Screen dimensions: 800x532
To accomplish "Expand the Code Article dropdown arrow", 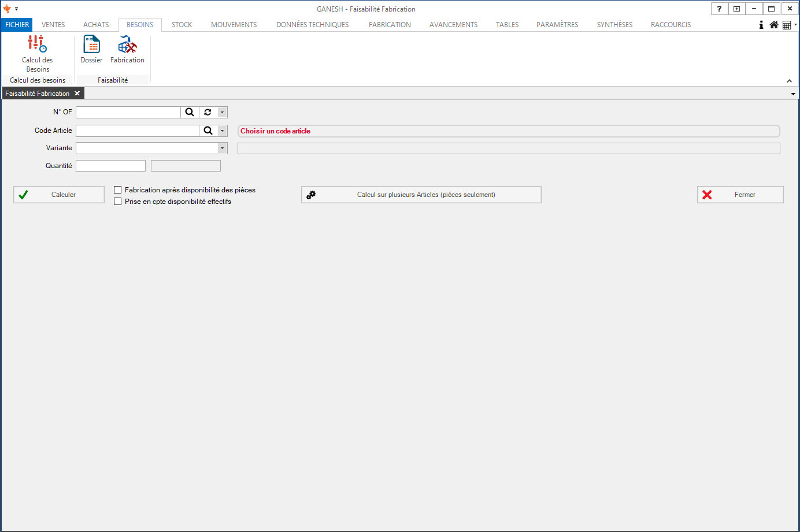I will tap(223, 131).
